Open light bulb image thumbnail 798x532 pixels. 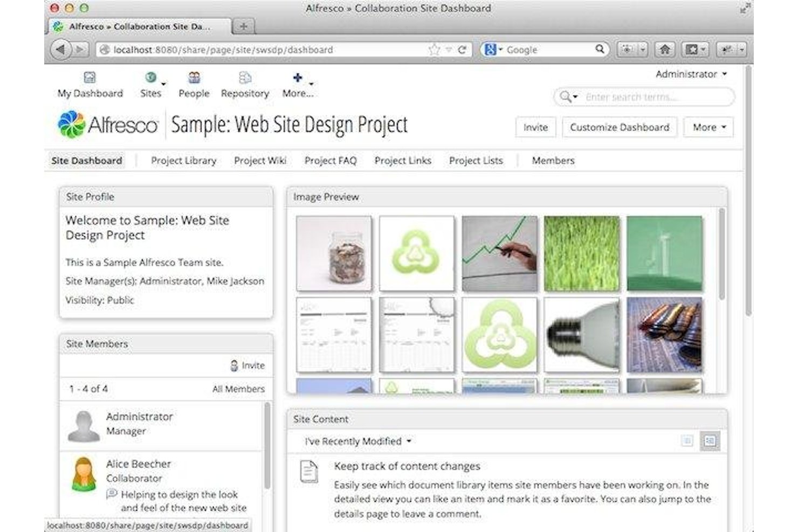click(x=582, y=335)
